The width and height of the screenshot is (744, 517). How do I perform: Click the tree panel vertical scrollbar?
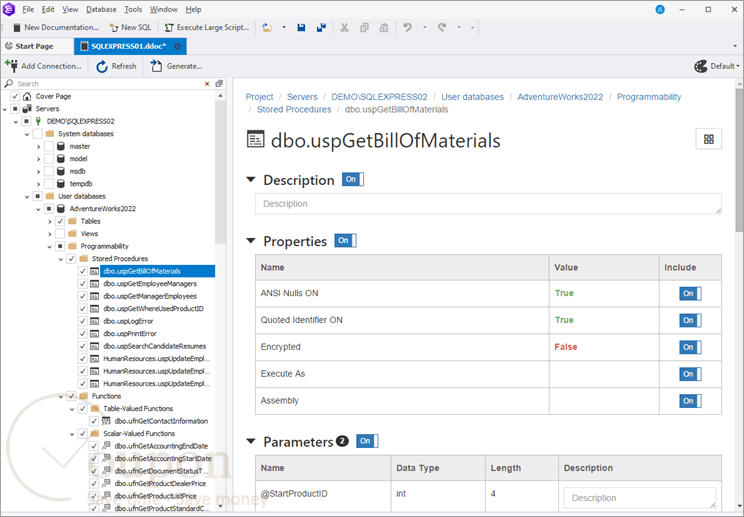click(x=220, y=171)
